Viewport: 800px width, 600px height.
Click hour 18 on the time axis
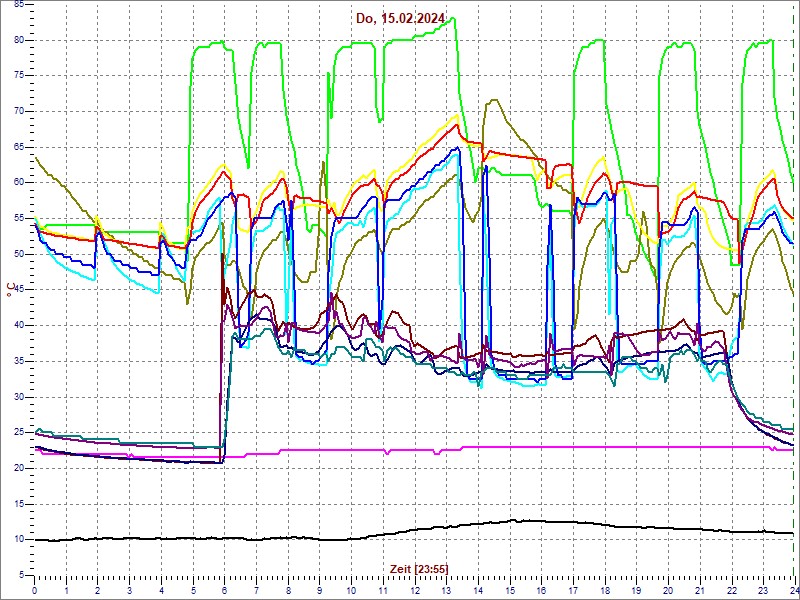click(605, 590)
